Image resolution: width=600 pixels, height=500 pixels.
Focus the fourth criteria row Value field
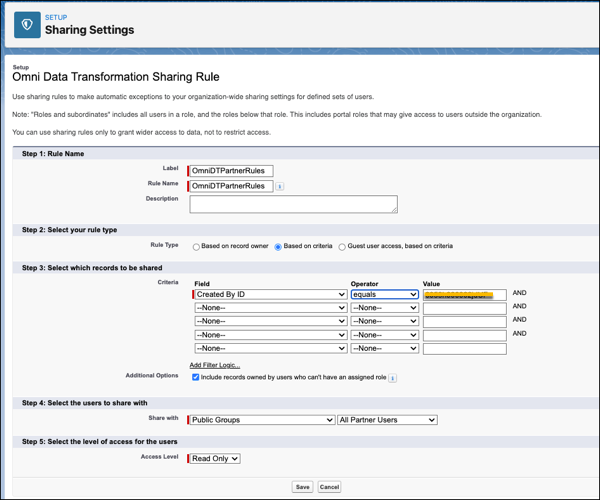pyautogui.click(x=465, y=336)
